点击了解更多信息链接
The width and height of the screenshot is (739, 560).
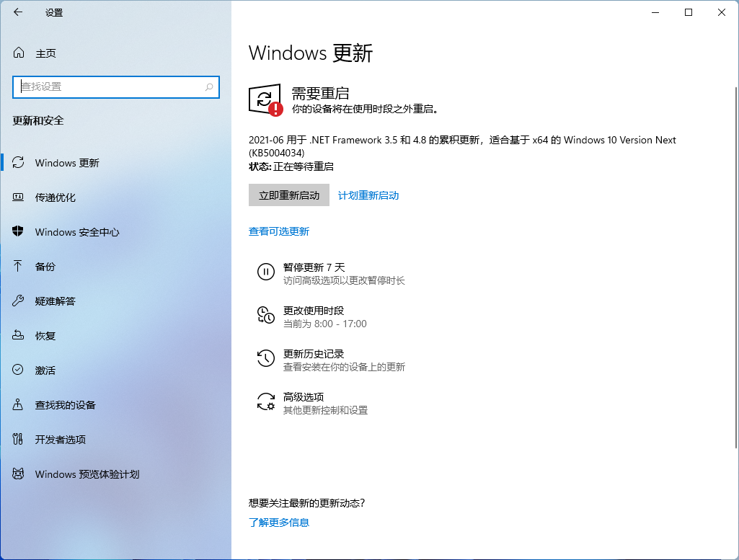pyautogui.click(x=279, y=523)
